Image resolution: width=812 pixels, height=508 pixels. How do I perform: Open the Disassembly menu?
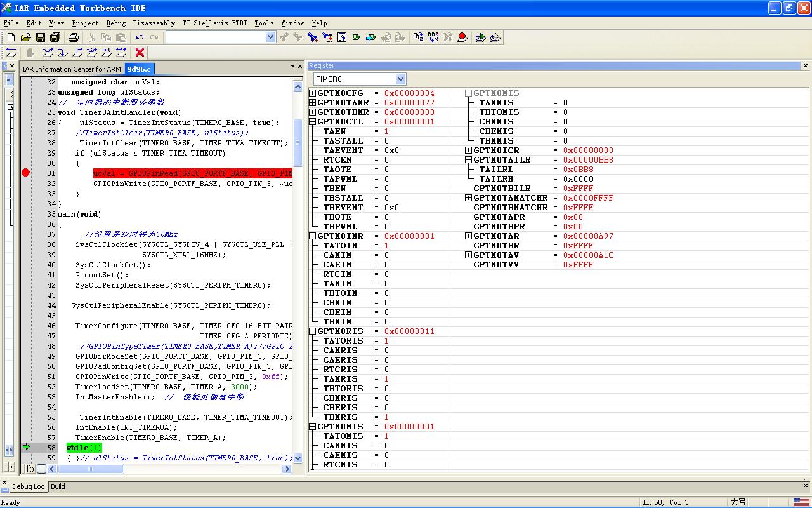tap(154, 23)
